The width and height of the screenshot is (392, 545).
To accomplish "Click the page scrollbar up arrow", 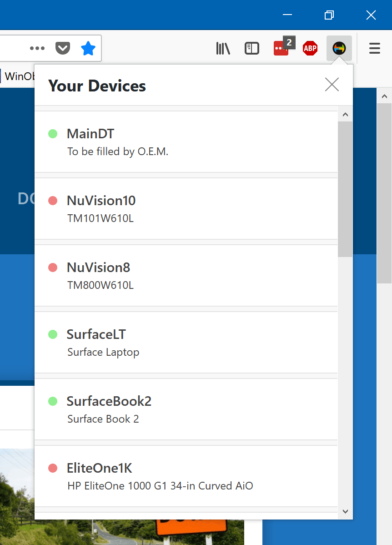I will (384, 96).
